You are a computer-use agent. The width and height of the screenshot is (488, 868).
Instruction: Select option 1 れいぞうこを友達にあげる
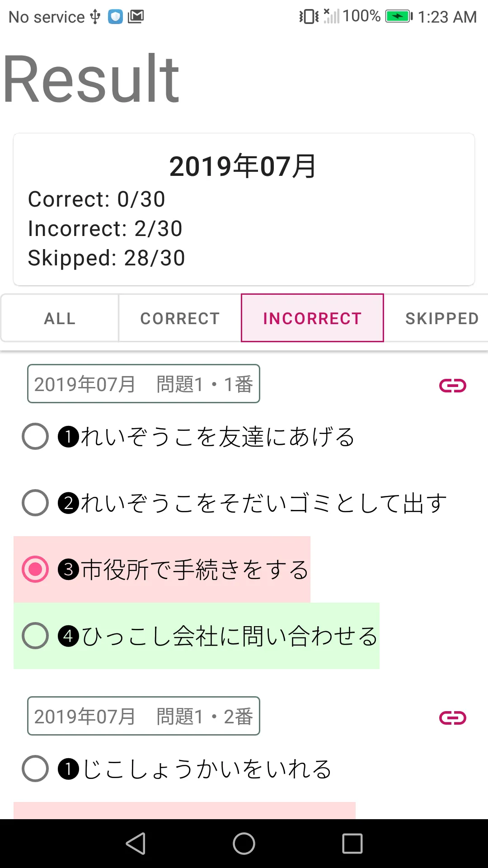coord(35,436)
